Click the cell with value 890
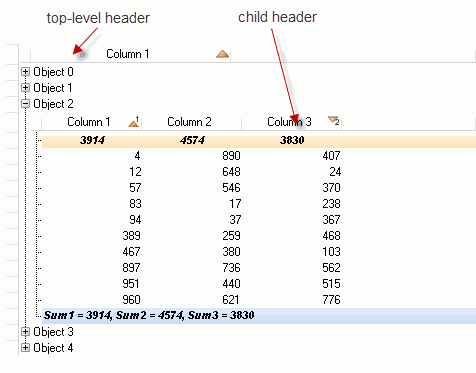476x373 pixels. point(231,156)
